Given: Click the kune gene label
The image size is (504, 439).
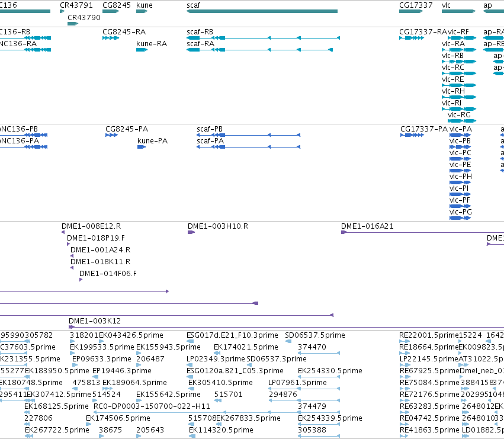Looking at the screenshot, I should [145, 5].
